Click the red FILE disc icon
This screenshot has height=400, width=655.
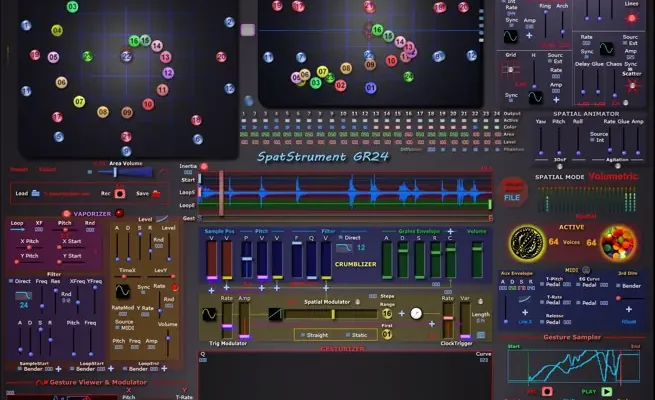(x=512, y=190)
